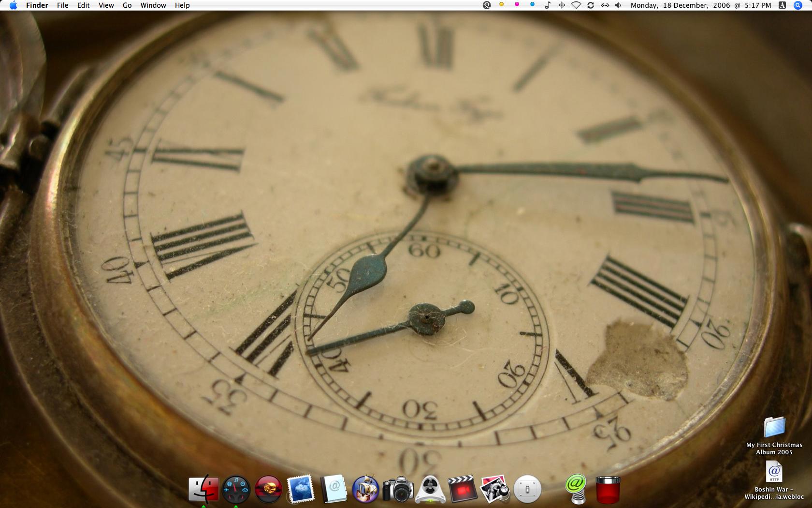The width and height of the screenshot is (812, 508).
Task: Open the input menu letter A icon
Action: 783,5
